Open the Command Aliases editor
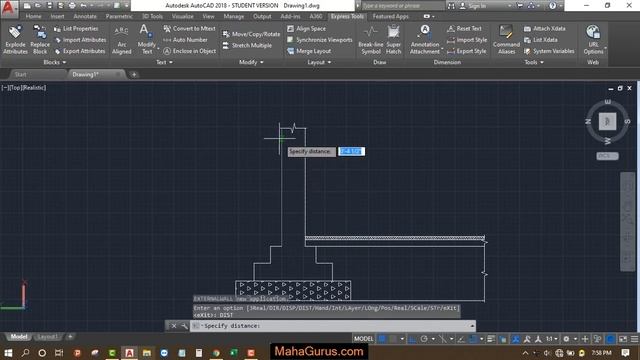This screenshot has width=640, height=360. 506,40
